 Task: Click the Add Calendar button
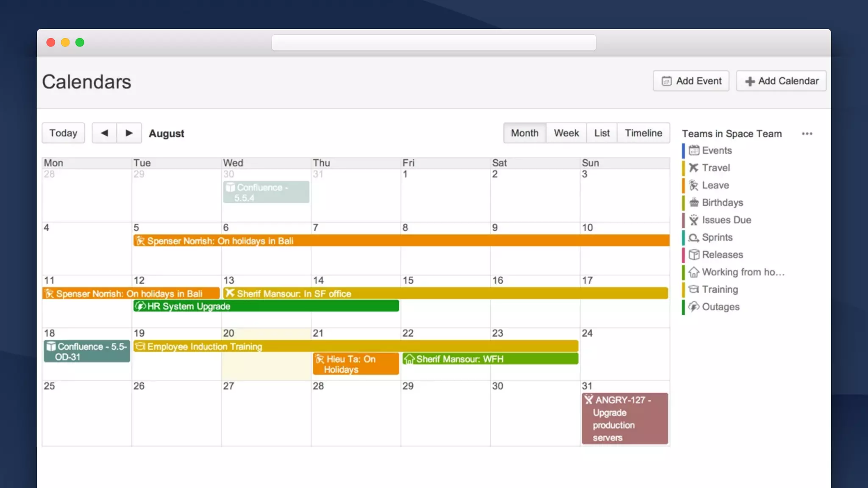[x=781, y=81]
